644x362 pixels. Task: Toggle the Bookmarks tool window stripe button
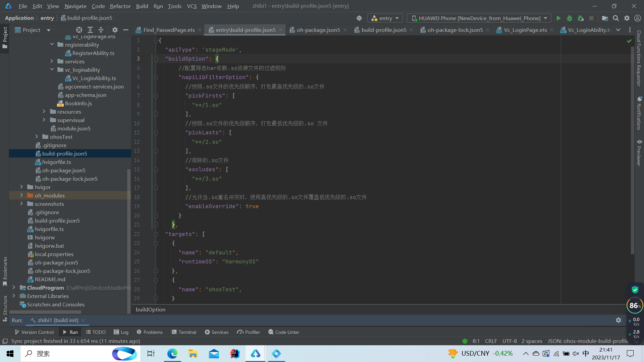(x=5, y=271)
